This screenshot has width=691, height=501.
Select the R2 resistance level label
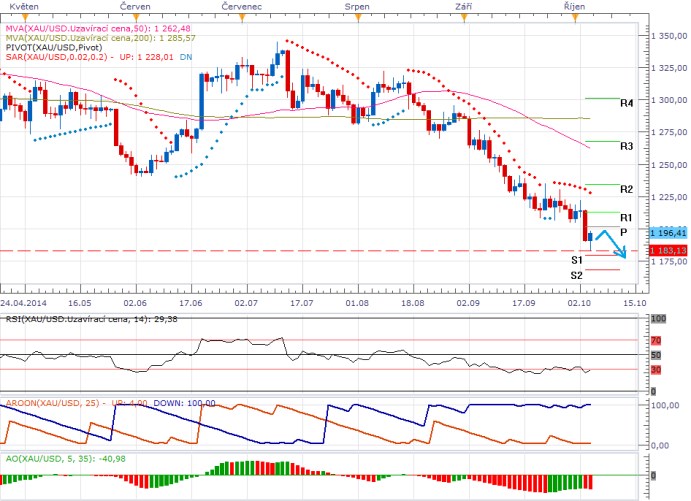pos(626,188)
